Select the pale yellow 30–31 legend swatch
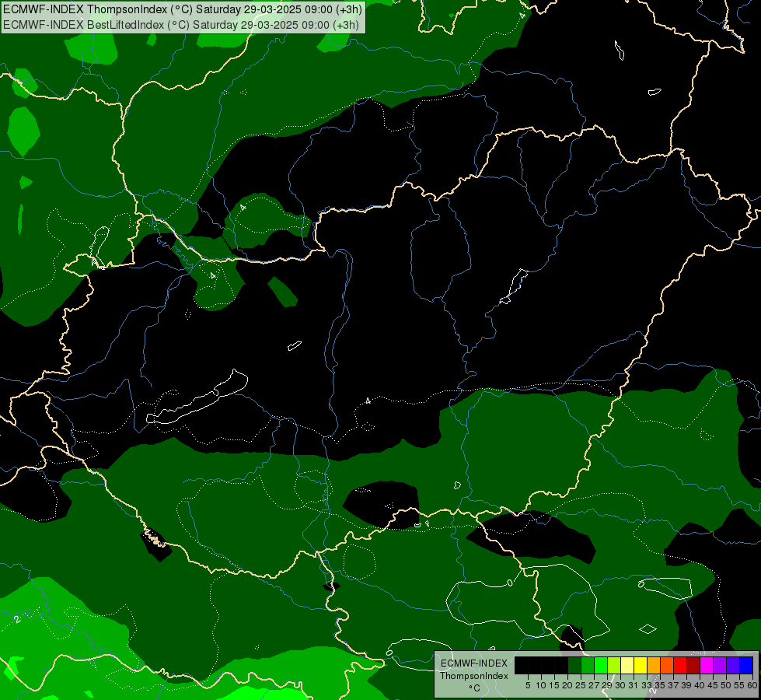 pos(627,665)
